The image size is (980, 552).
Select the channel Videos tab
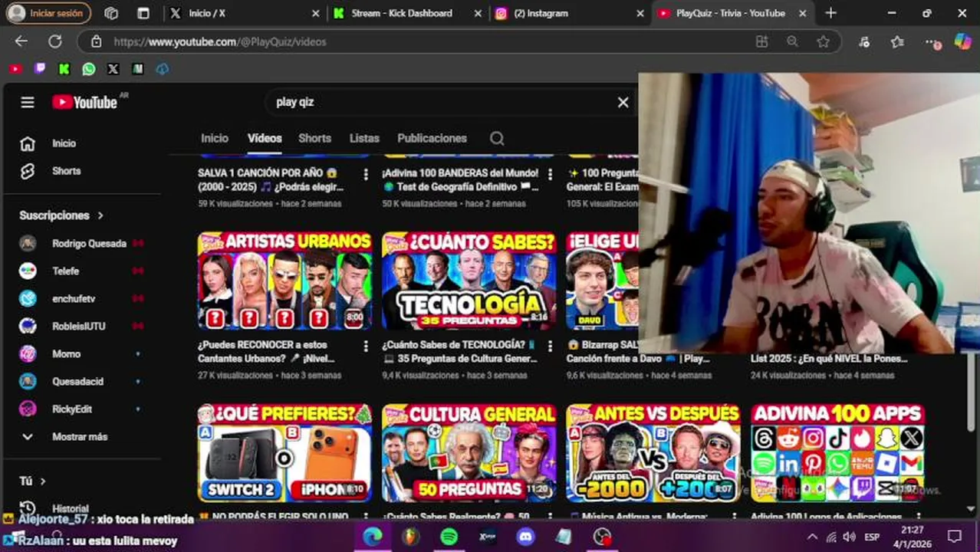click(x=265, y=138)
